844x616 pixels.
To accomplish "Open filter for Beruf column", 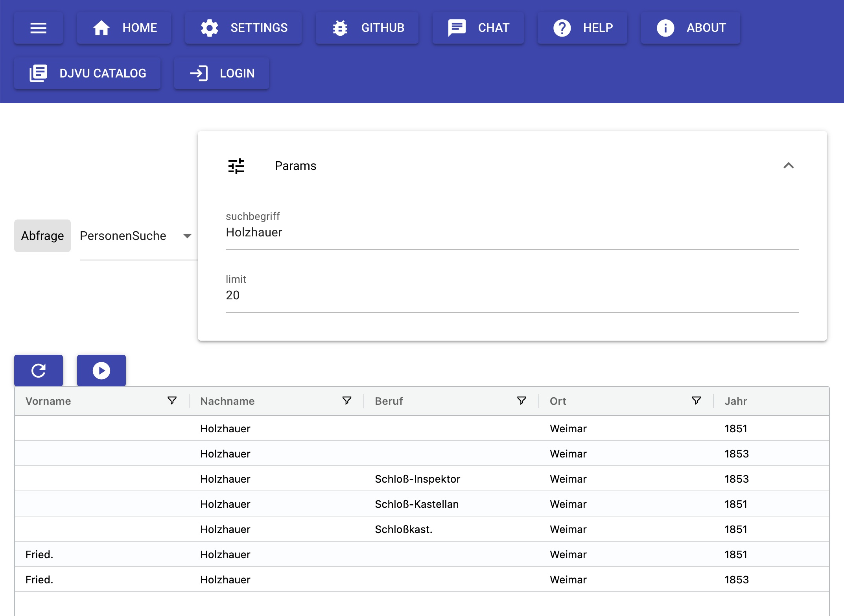I will [522, 401].
